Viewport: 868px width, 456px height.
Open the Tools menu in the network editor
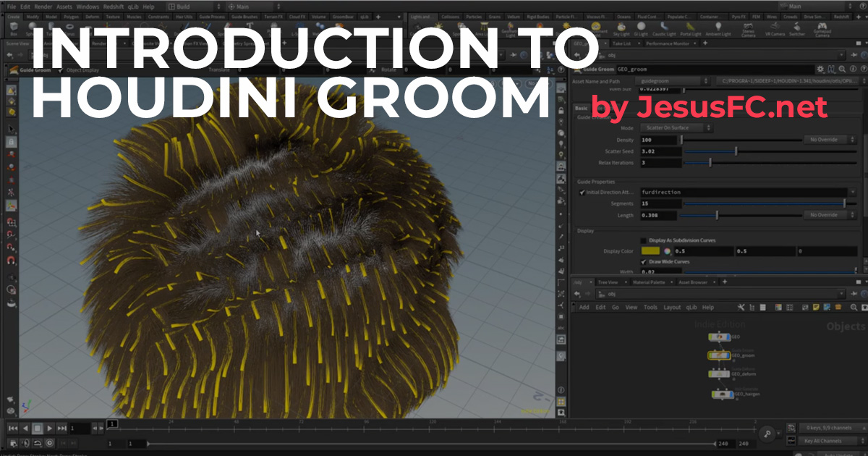coord(651,307)
